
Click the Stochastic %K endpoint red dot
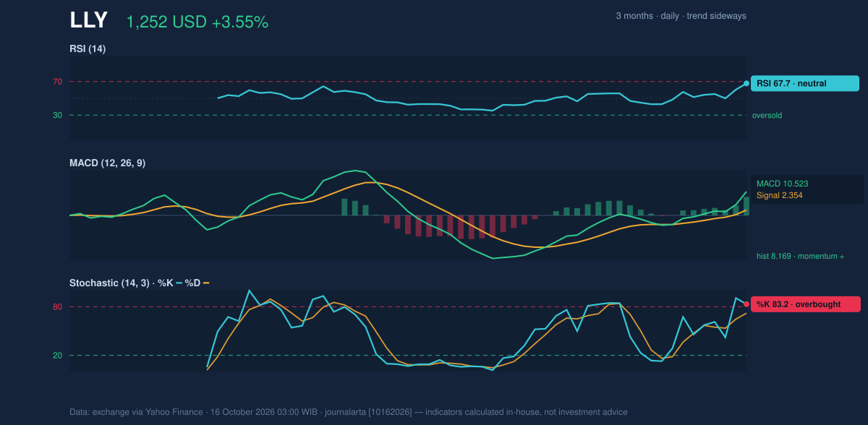[x=746, y=304]
